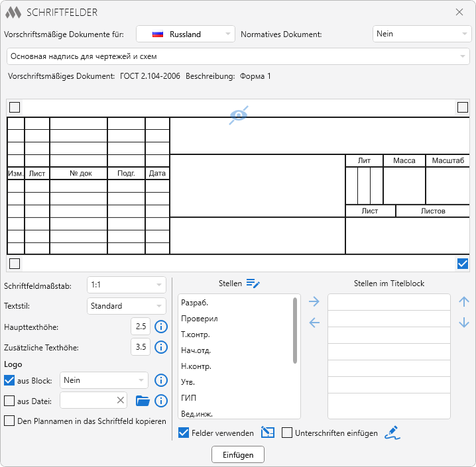This screenshot has height=467, width=476.
Task: Select ГИП in the Stellen list
Action: pos(189,398)
